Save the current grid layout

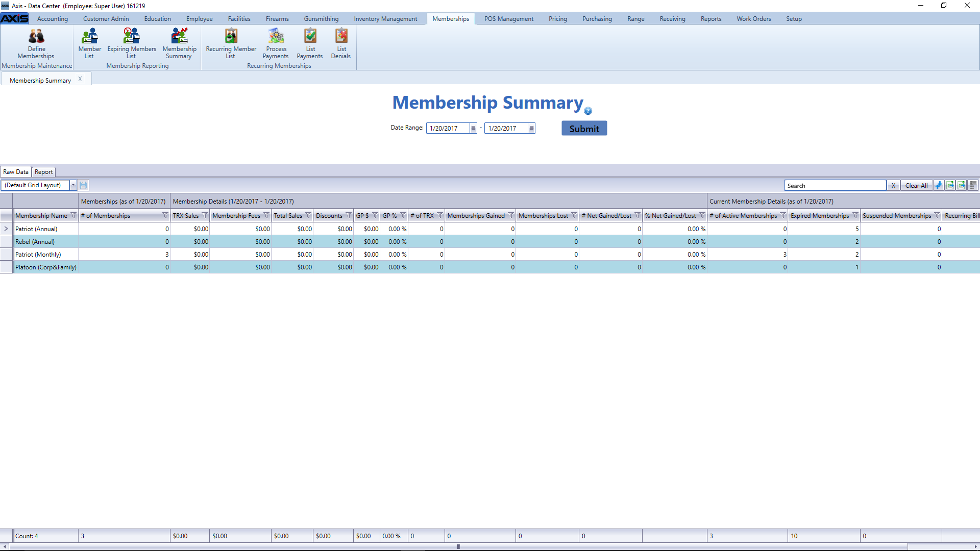pos(83,185)
